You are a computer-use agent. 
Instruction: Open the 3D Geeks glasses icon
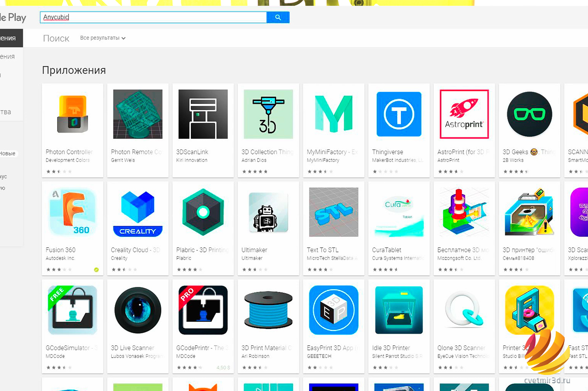coord(529,114)
